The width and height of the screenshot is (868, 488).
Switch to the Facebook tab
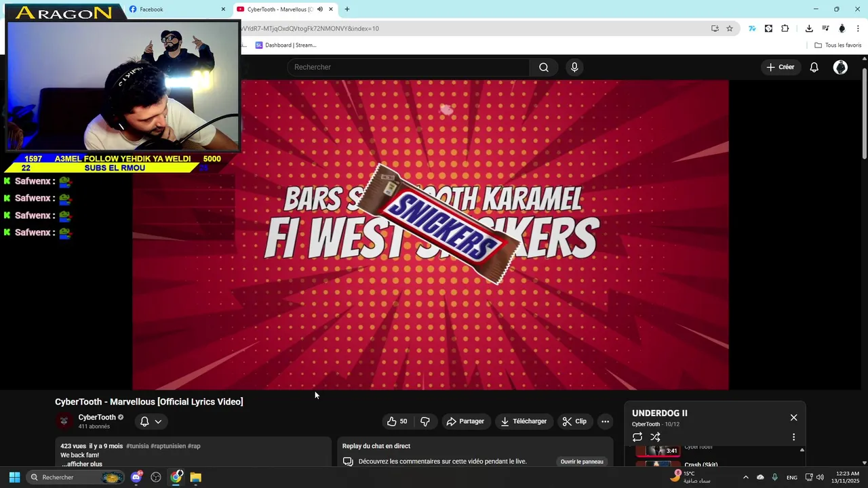click(x=178, y=9)
